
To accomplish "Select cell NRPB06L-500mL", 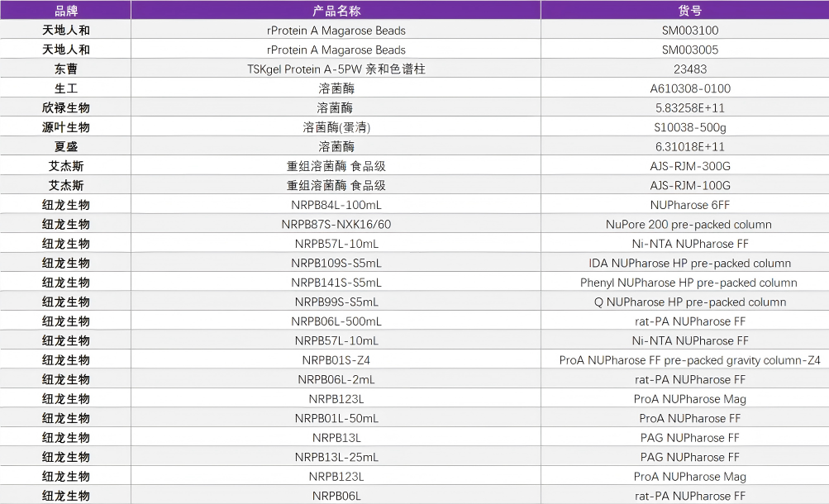I will (x=336, y=321).
